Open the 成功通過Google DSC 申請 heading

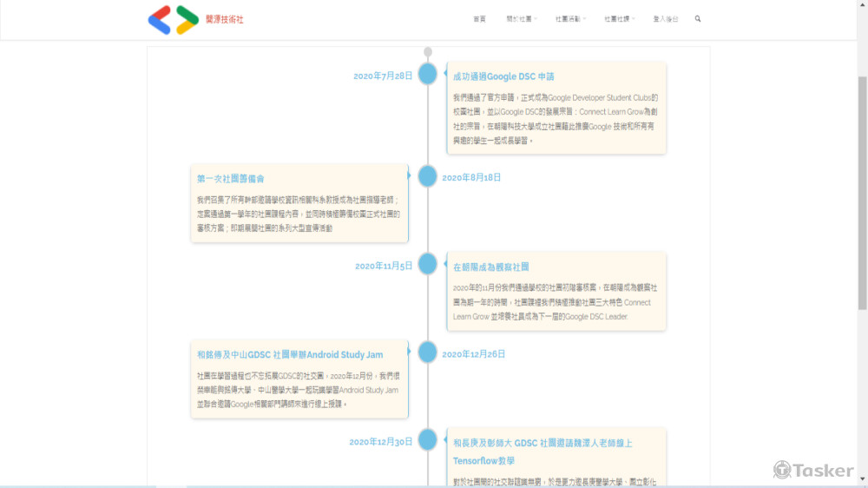point(503,76)
